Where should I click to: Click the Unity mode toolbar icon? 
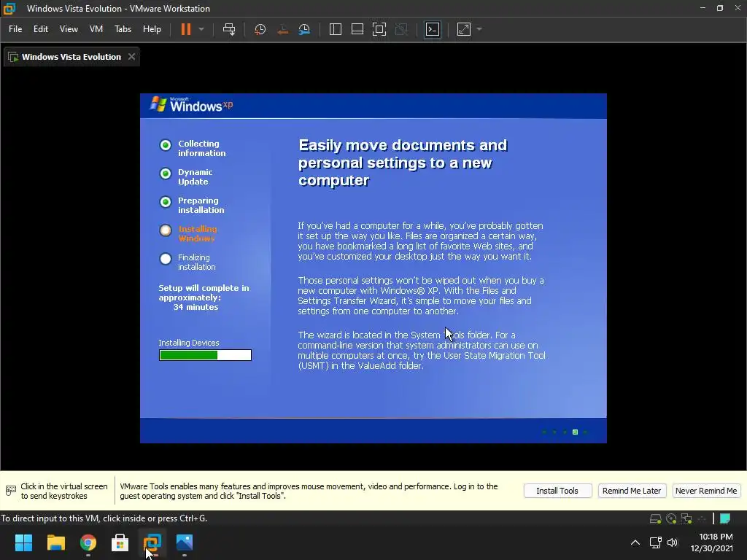point(402,29)
